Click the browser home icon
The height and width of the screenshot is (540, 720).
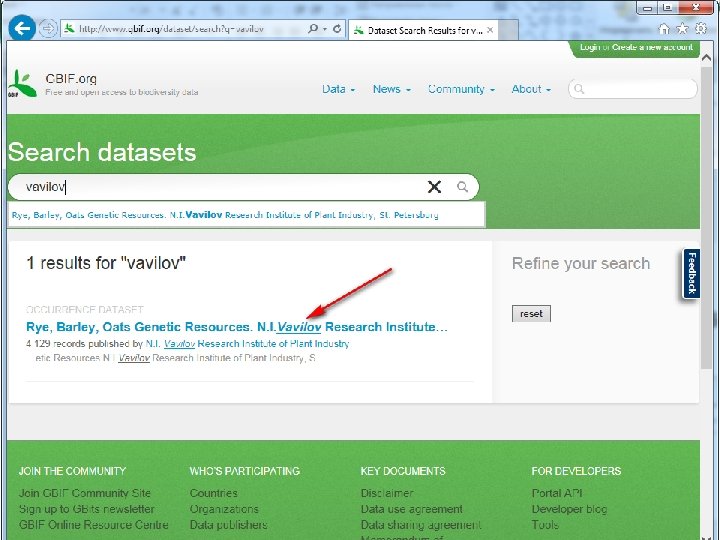pyautogui.click(x=664, y=28)
